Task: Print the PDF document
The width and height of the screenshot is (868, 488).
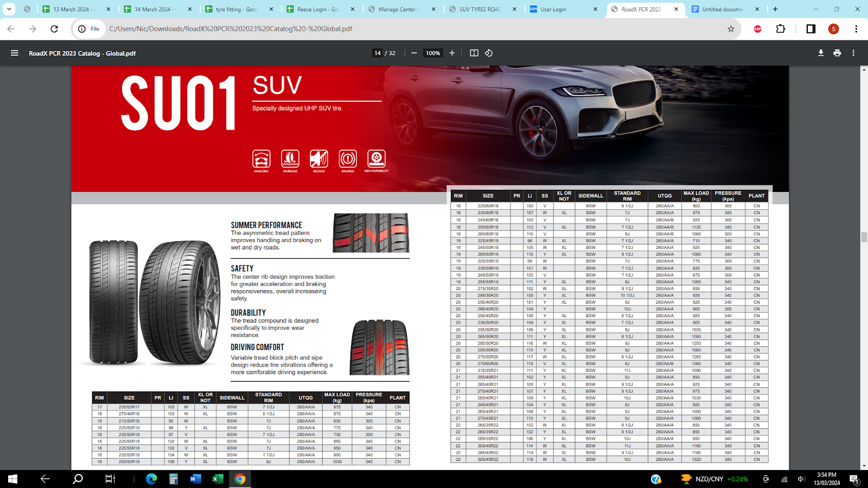Action: click(x=837, y=53)
